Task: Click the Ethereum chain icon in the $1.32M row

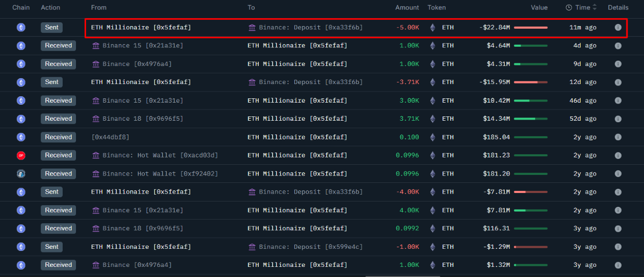Action: pyautogui.click(x=21, y=265)
